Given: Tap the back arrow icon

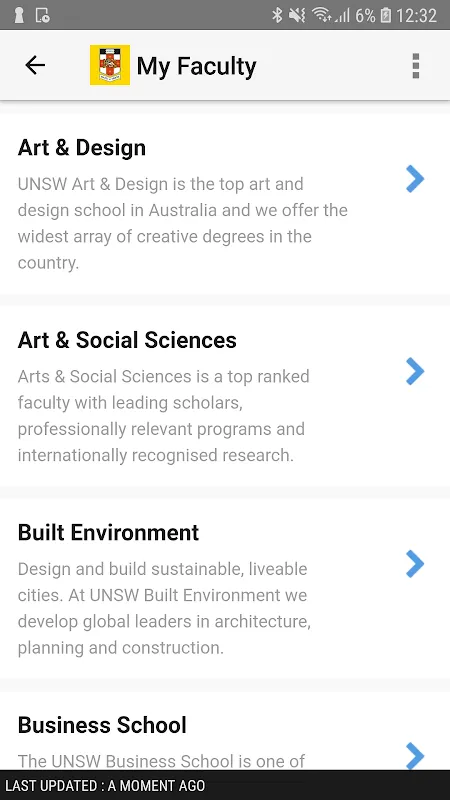Looking at the screenshot, I should click(x=35, y=65).
